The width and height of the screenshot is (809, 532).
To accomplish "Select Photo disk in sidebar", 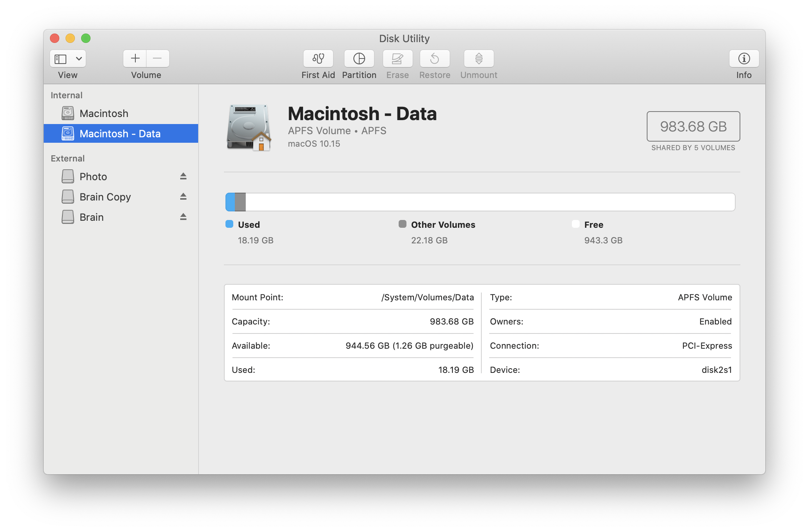I will (93, 177).
